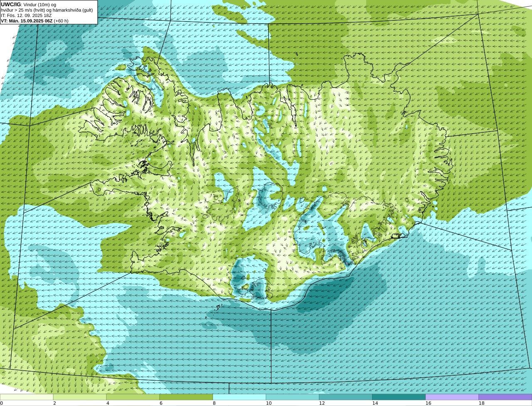532x406 pixels.
Task: Click the legend scale label '4'
Action: coord(108,403)
